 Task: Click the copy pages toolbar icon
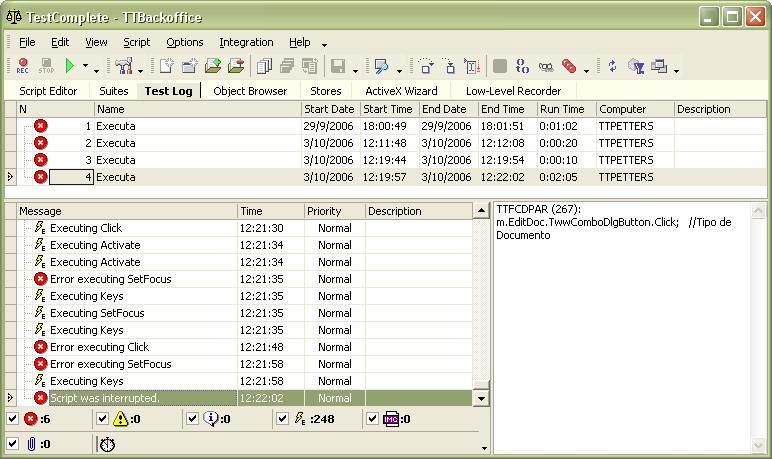pos(264,66)
